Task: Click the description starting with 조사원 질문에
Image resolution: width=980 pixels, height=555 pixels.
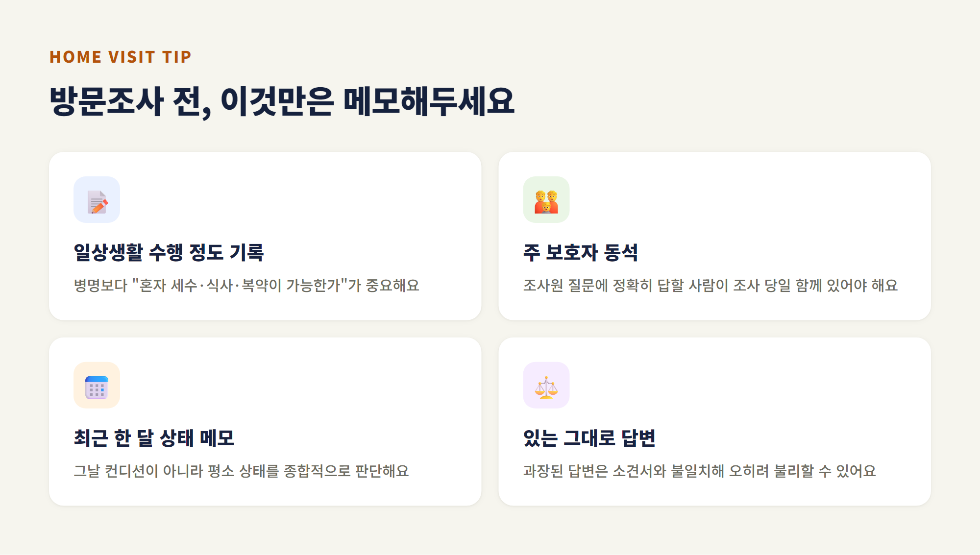Action: click(x=710, y=285)
